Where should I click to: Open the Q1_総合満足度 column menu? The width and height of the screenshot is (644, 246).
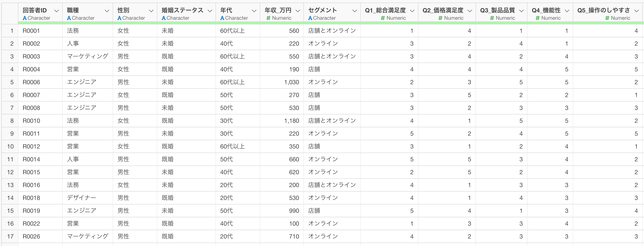(412, 11)
